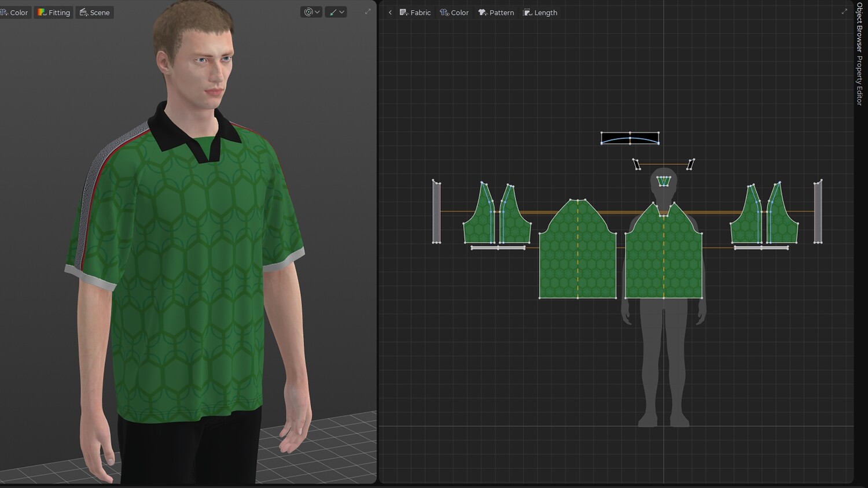Select the left small black placket piece
Viewport: 868px width, 488px height.
click(637, 165)
